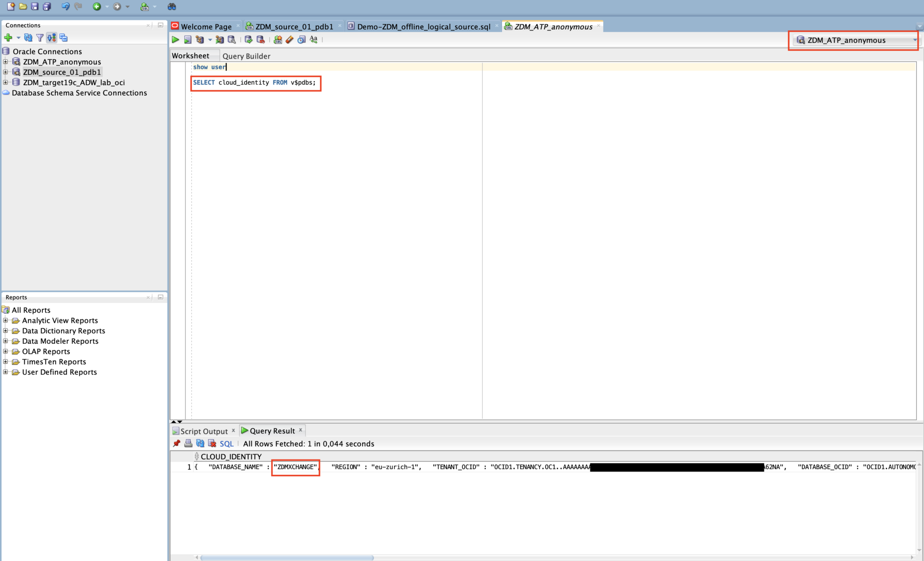Refresh the Connections panel
This screenshot has height=561, width=924.
[x=28, y=38]
